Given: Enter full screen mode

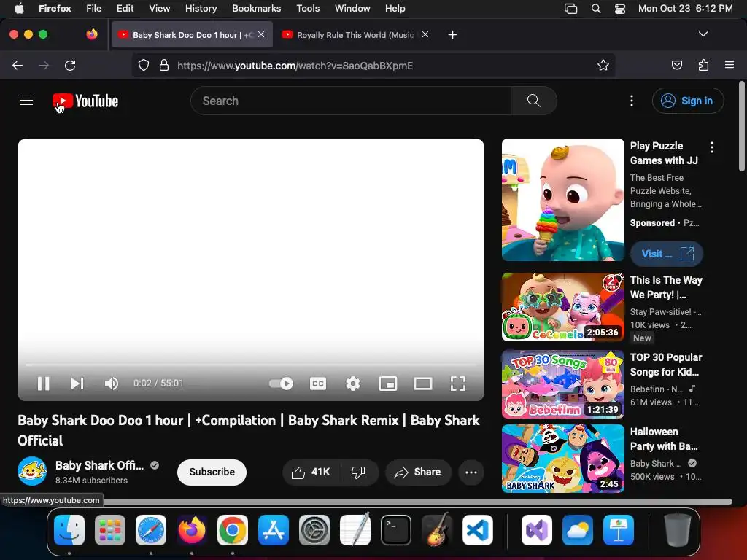Looking at the screenshot, I should (x=458, y=384).
